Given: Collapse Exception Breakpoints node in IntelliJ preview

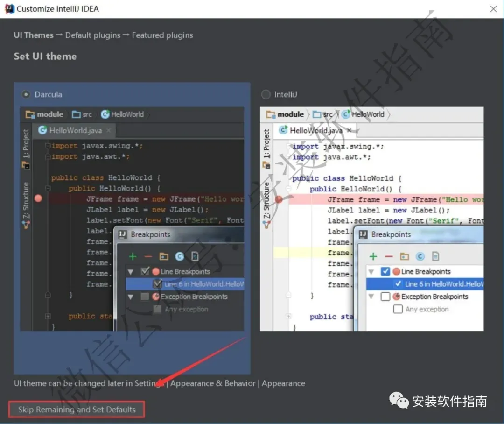Looking at the screenshot, I should click(371, 297).
